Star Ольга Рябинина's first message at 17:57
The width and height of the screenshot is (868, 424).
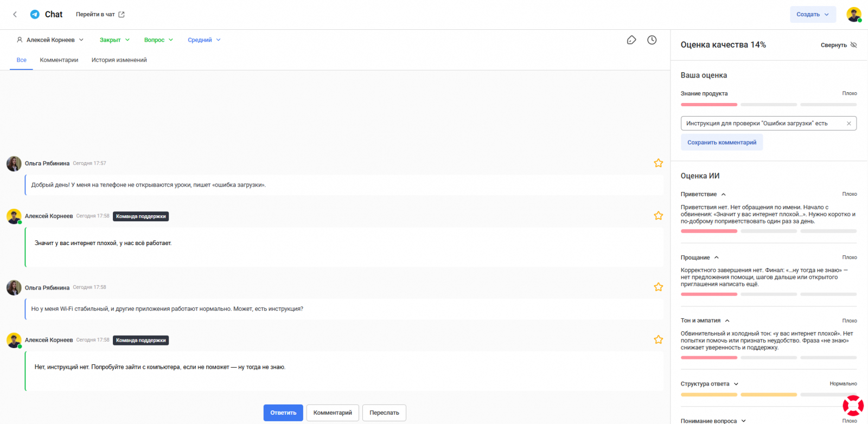[x=659, y=163]
